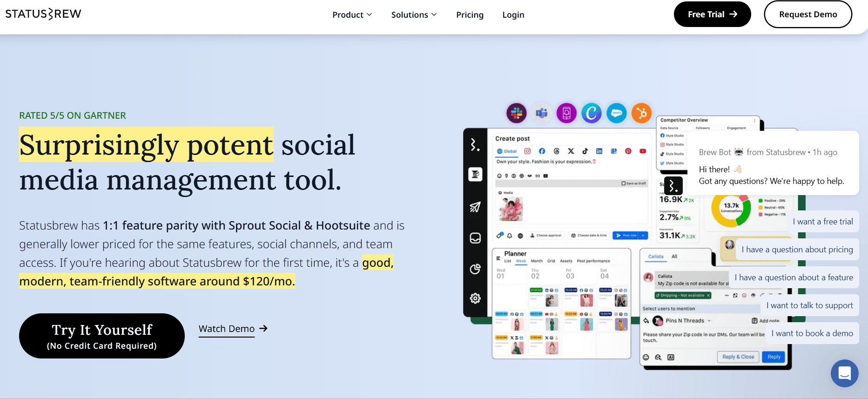Select YouTube icon in Create post
The width and height of the screenshot is (868, 399).
pyautogui.click(x=643, y=151)
